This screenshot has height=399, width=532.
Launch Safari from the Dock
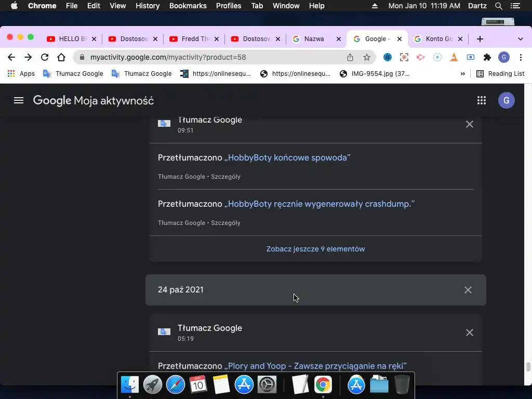175,385
